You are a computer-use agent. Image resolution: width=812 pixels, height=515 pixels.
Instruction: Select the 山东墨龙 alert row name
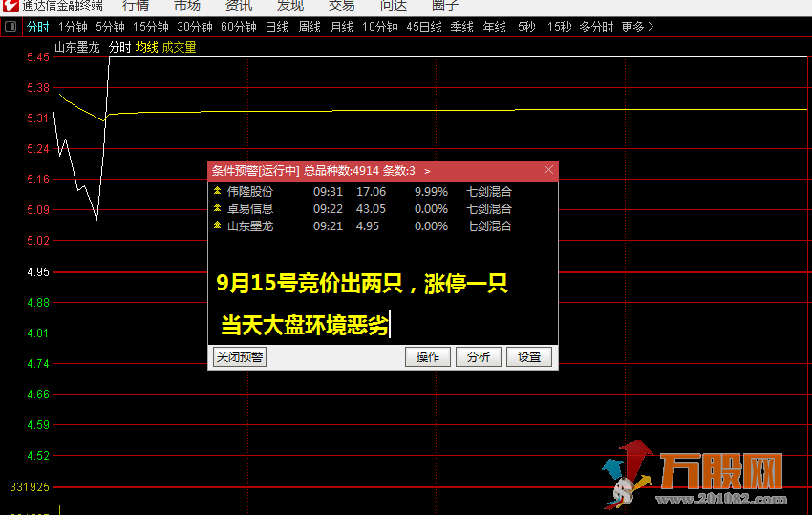click(250, 225)
